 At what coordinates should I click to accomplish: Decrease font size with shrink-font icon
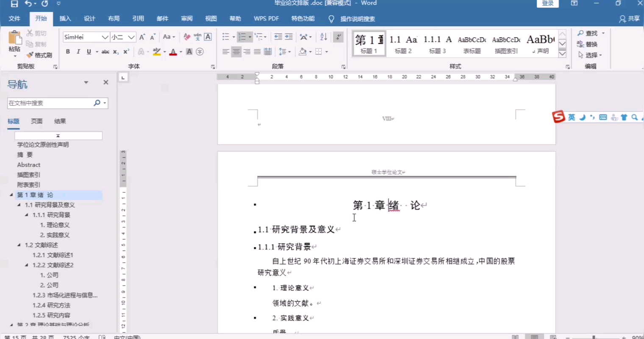(x=153, y=37)
